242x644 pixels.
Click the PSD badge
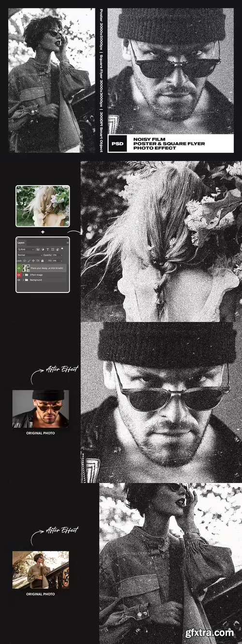pos(117,143)
